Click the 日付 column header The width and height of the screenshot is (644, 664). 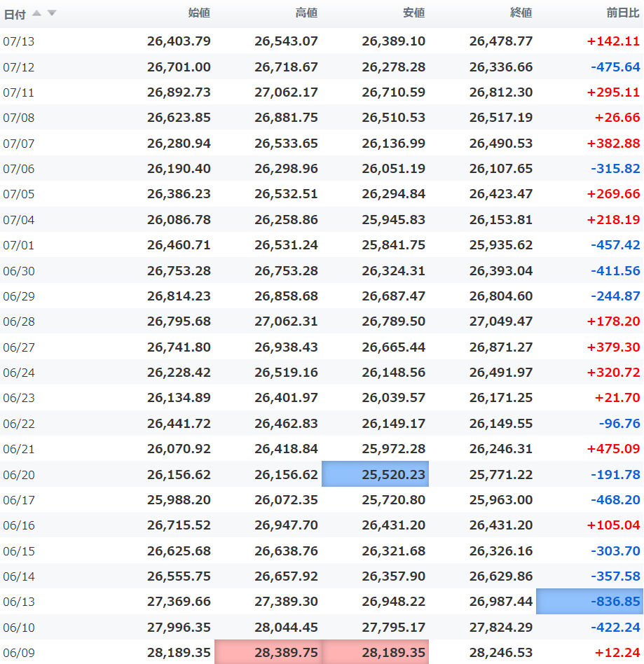tap(15, 15)
